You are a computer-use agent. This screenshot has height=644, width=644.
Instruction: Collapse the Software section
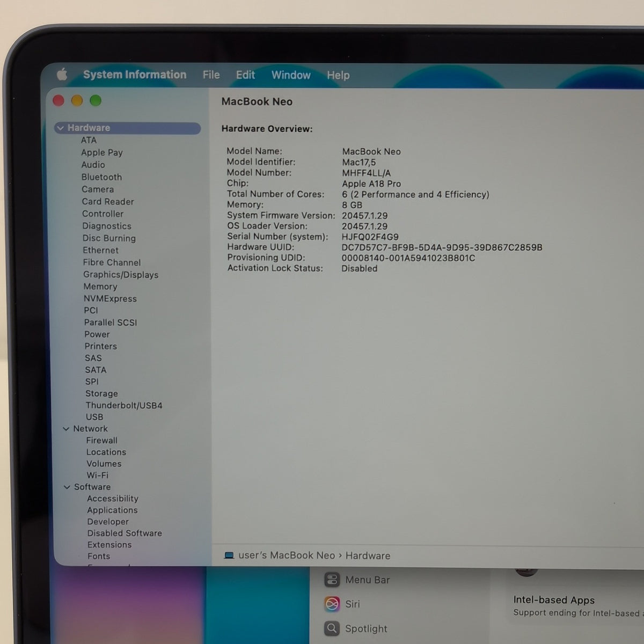pos(67,487)
